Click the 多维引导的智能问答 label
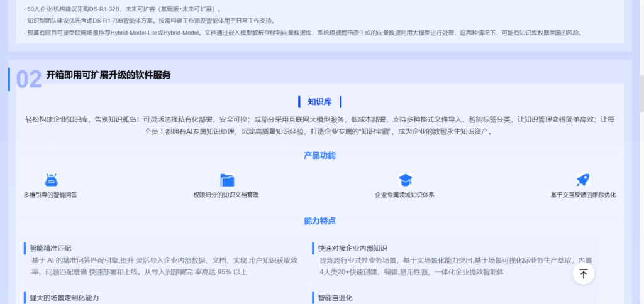This screenshot has height=304, width=644. (x=50, y=195)
